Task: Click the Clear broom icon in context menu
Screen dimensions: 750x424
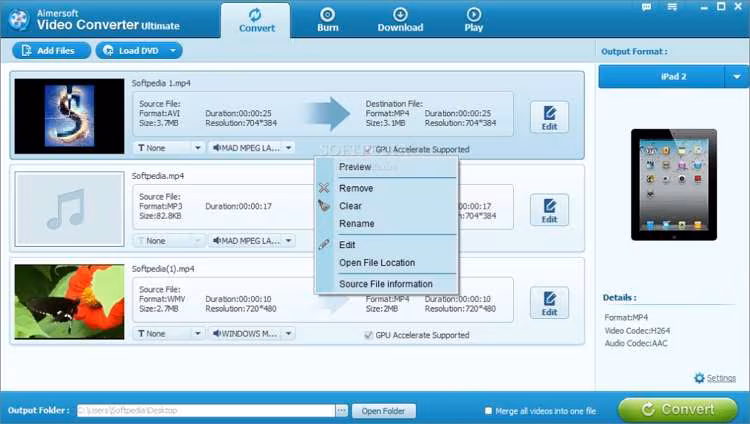Action: (x=324, y=206)
